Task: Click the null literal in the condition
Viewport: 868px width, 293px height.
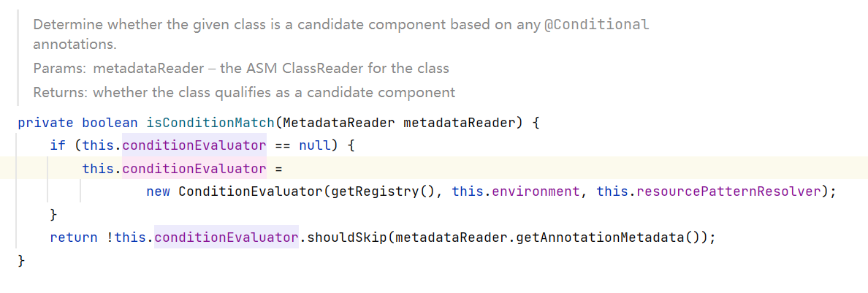Action: (x=315, y=145)
